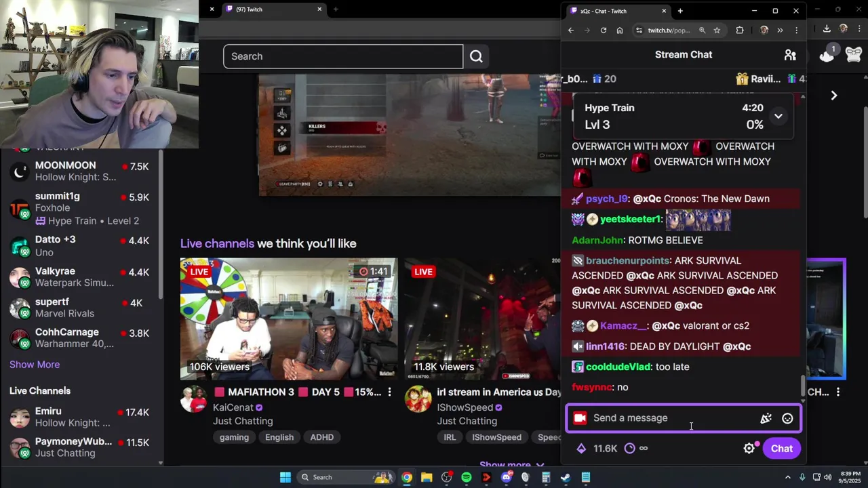Open the three-dot Chrome menu in chat window

point(796,30)
